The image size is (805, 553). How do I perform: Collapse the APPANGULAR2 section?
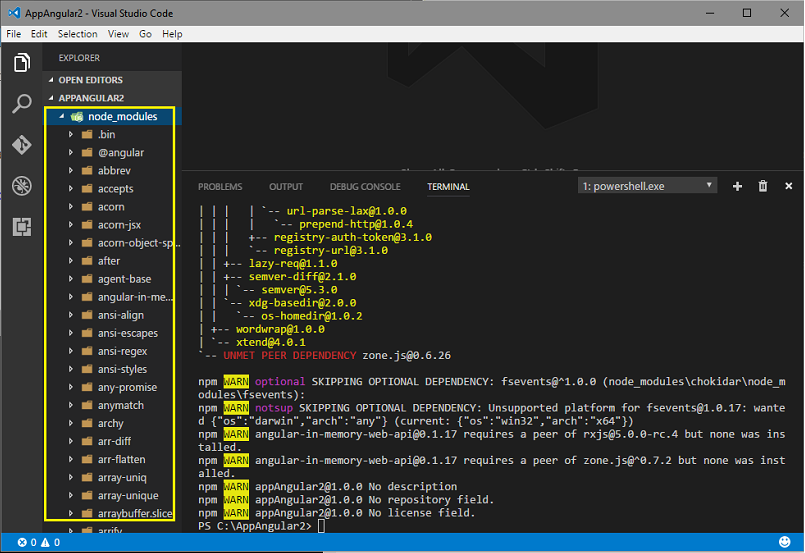[x=51, y=98]
